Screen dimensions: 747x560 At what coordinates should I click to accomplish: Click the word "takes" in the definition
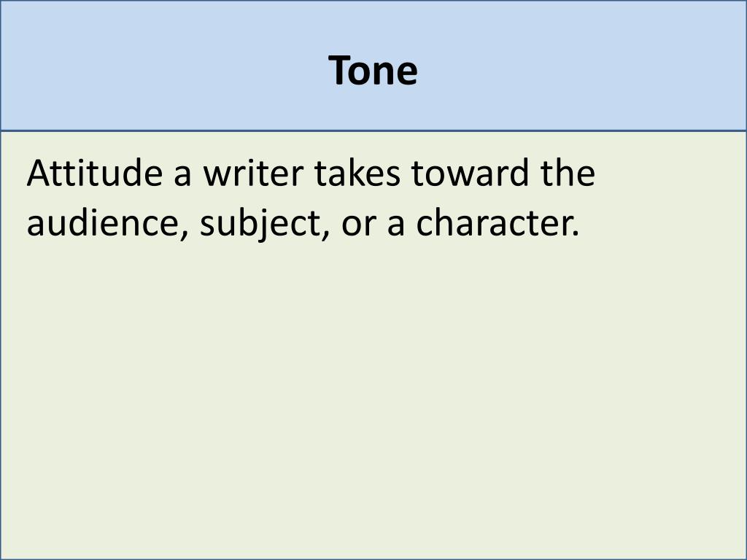coord(357,172)
